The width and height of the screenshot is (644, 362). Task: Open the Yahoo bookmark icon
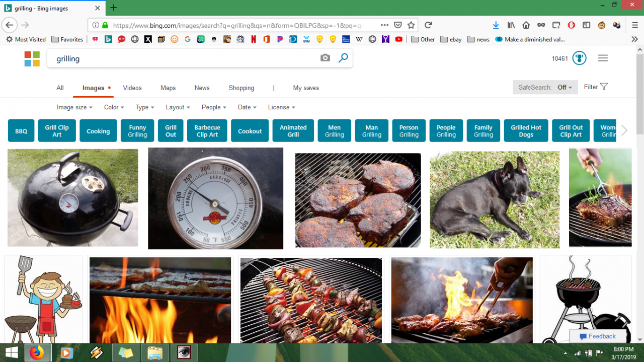(x=386, y=39)
